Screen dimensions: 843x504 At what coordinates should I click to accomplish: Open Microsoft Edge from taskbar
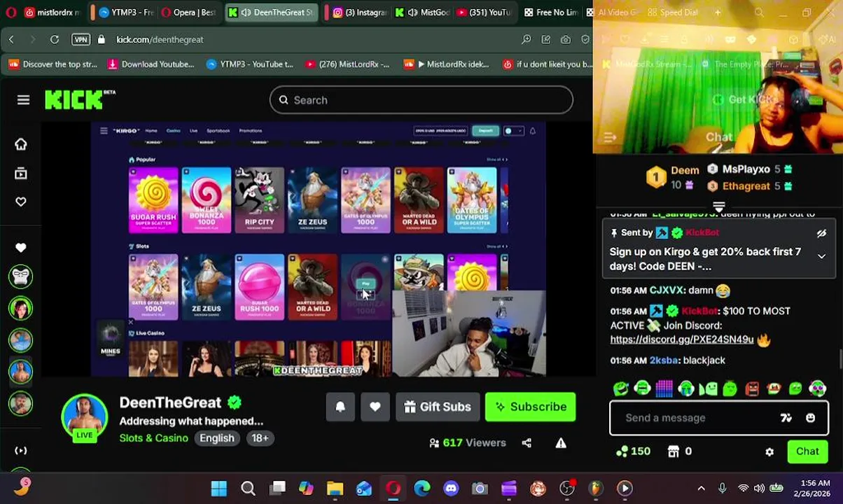coord(421,488)
